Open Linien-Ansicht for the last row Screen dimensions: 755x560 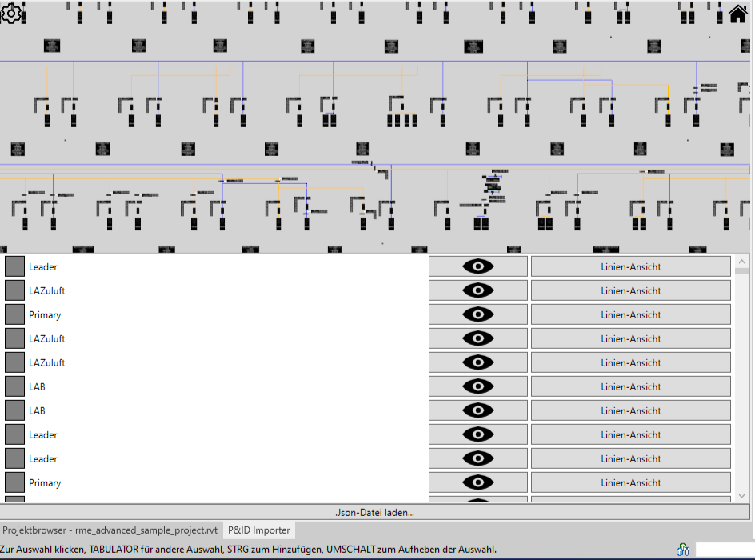[x=630, y=482]
